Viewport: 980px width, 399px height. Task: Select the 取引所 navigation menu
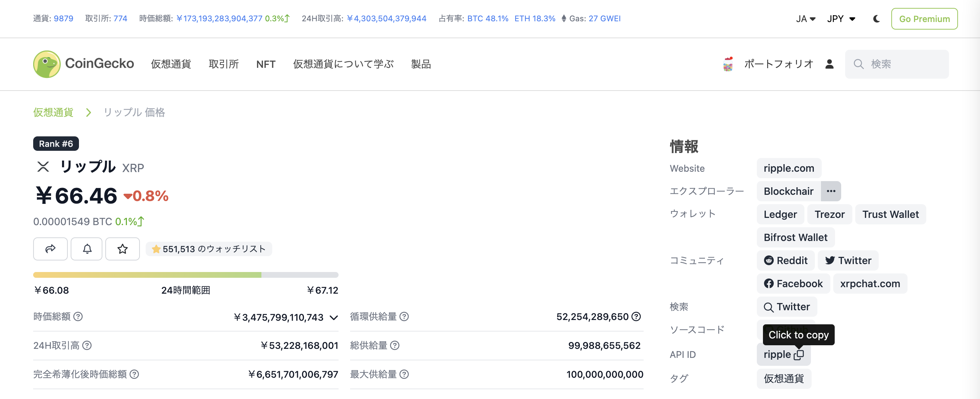tap(224, 64)
